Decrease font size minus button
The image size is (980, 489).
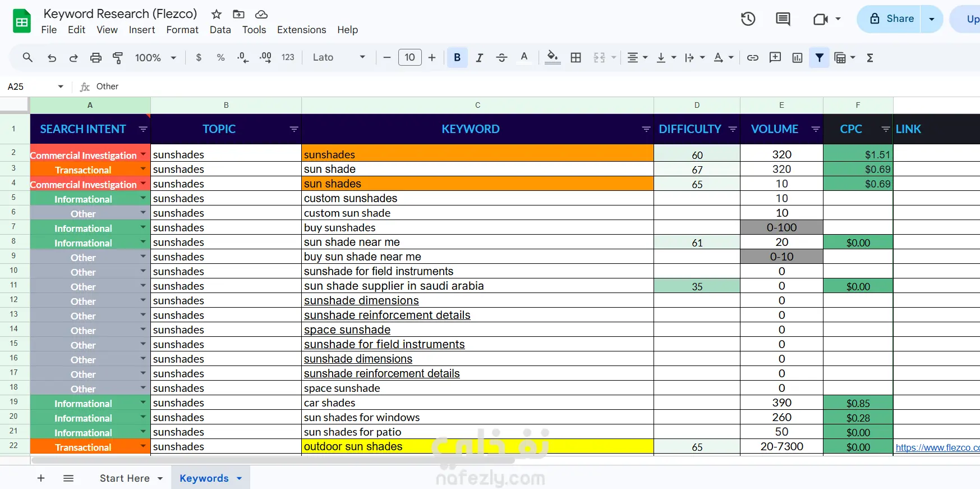[x=387, y=57]
